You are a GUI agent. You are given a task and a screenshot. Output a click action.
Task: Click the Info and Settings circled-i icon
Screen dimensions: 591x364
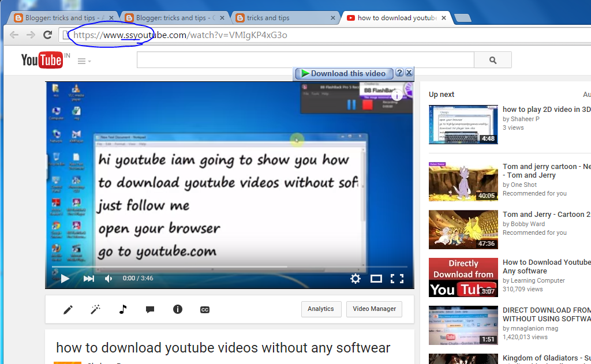click(177, 309)
